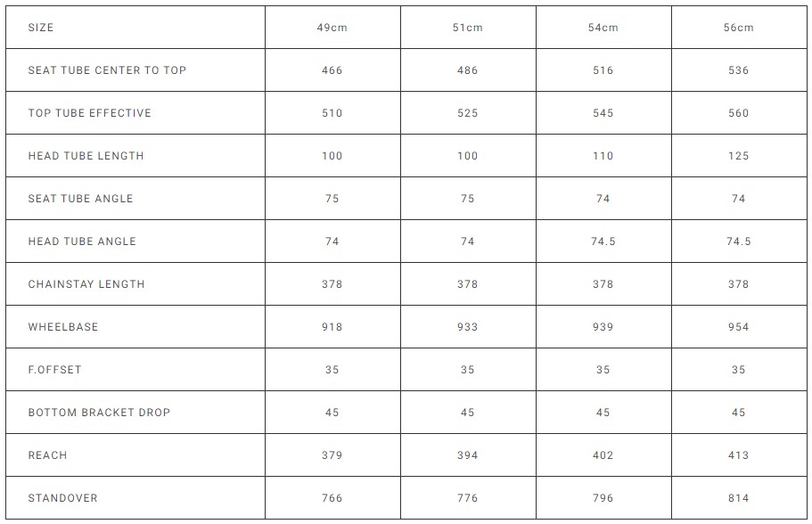Click the REACH row label
Screen dimensions: 812x524
[48, 455]
